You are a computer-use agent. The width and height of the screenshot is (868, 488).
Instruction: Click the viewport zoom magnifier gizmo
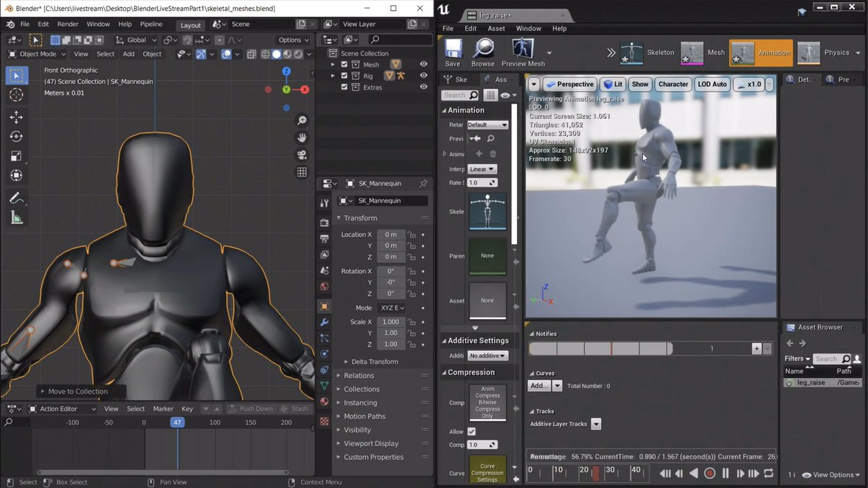302,120
